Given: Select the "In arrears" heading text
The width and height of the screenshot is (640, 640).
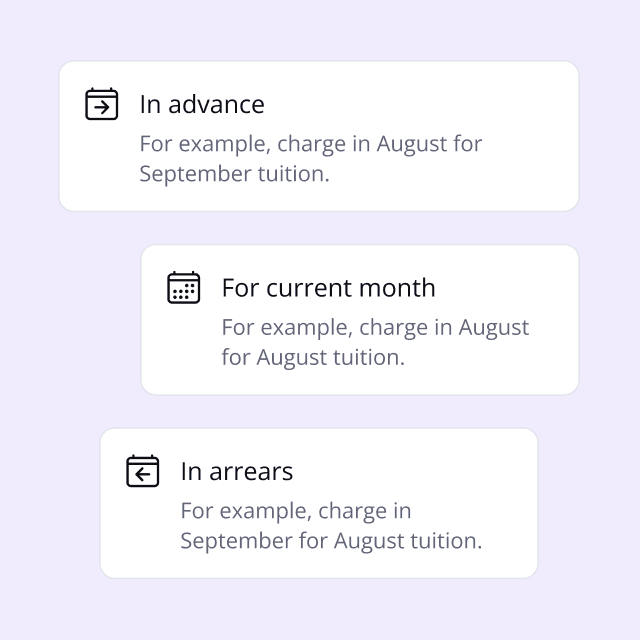Looking at the screenshot, I should [x=237, y=471].
